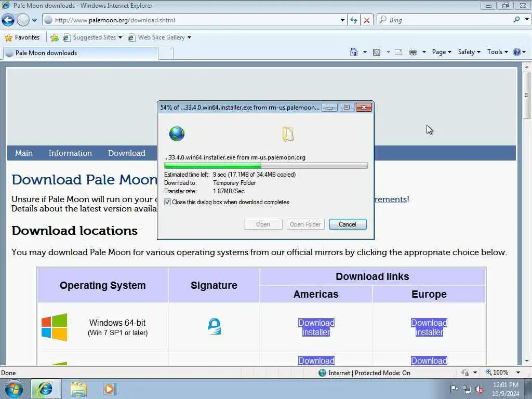532x399 pixels.
Task: Open the 100% zoom level dropdown arrow
Action: tap(518, 373)
